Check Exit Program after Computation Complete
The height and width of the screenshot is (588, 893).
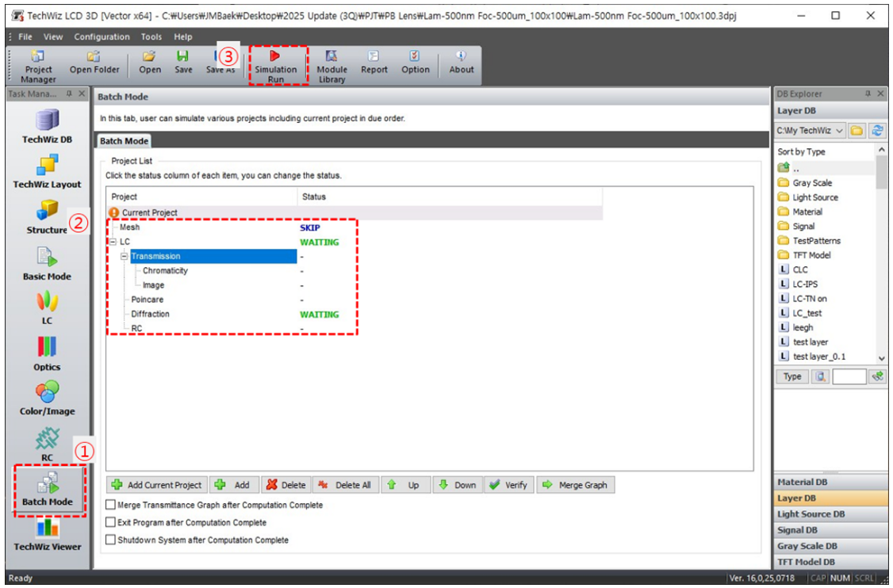[x=110, y=522]
